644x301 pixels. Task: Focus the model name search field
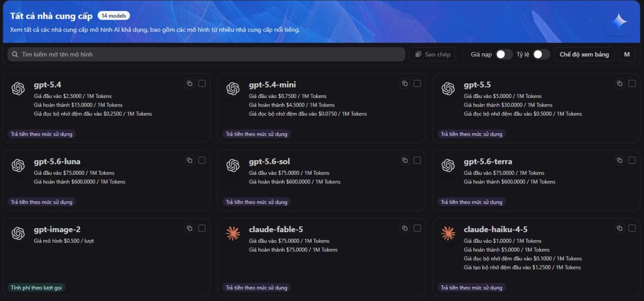pyautogui.click(x=206, y=54)
